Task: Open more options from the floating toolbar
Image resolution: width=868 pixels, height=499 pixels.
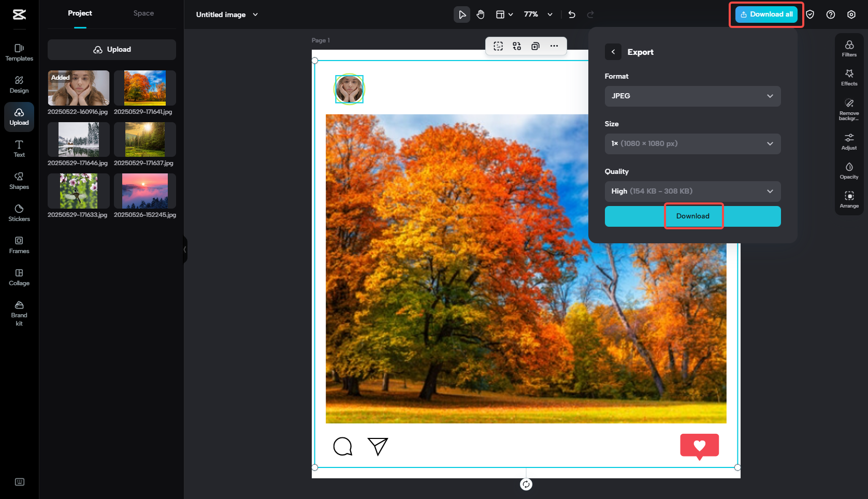Action: tap(554, 46)
